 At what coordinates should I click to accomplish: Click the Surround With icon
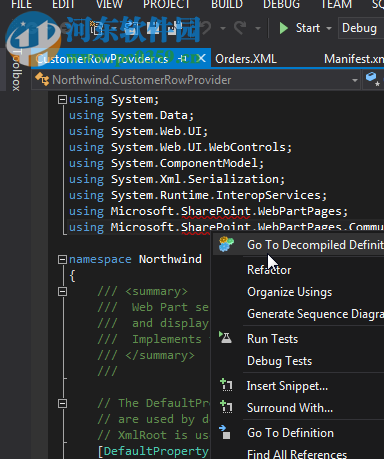point(226,407)
